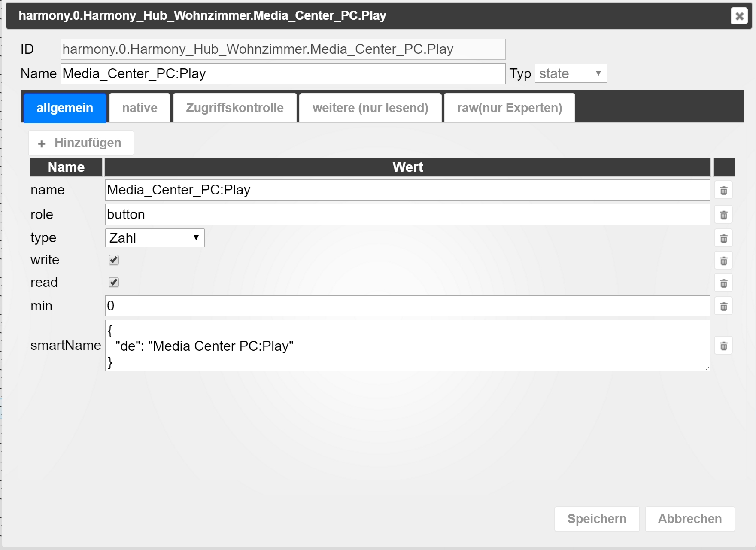Click the Hinzufügen button
756x550 pixels.
pyautogui.click(x=81, y=143)
